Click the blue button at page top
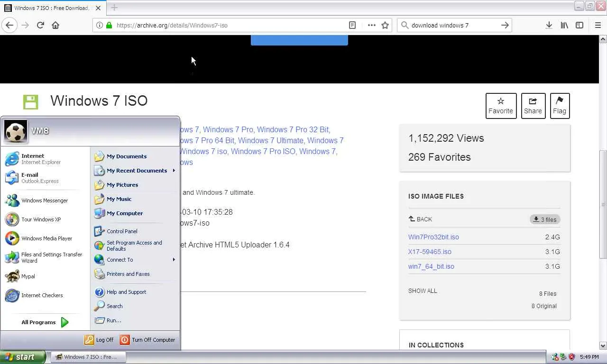Viewport: 607px width, 364px height. [299, 40]
